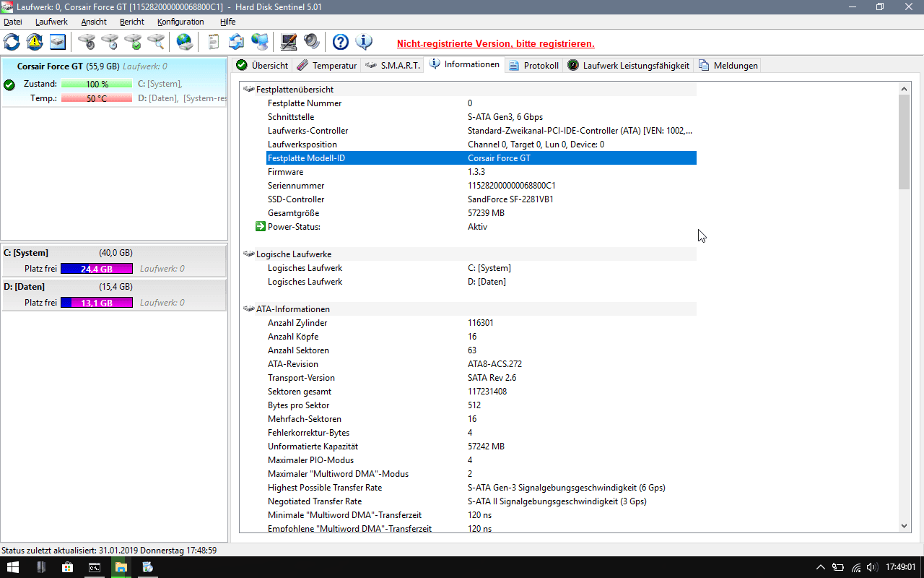Open the Microsoft Store taskbar icon
The width and height of the screenshot is (924, 578).
coord(67,567)
